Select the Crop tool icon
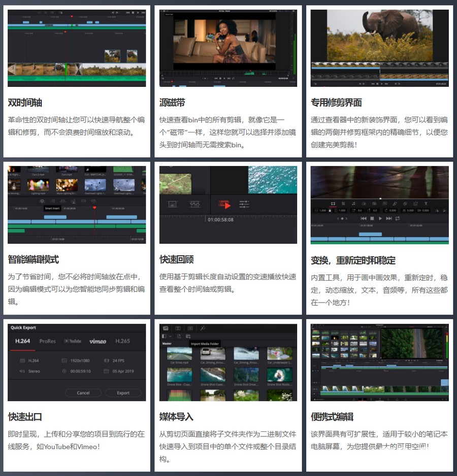The height and width of the screenshot is (476, 457). pos(343,203)
